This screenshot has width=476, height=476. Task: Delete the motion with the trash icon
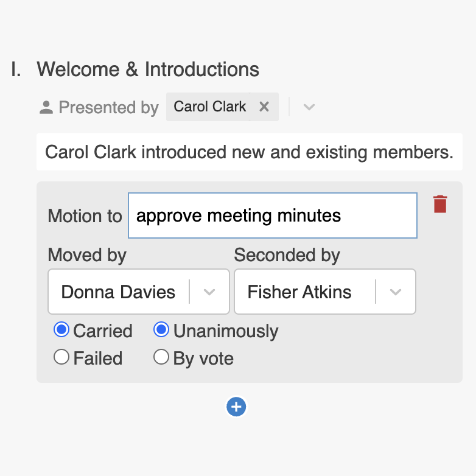click(x=440, y=204)
